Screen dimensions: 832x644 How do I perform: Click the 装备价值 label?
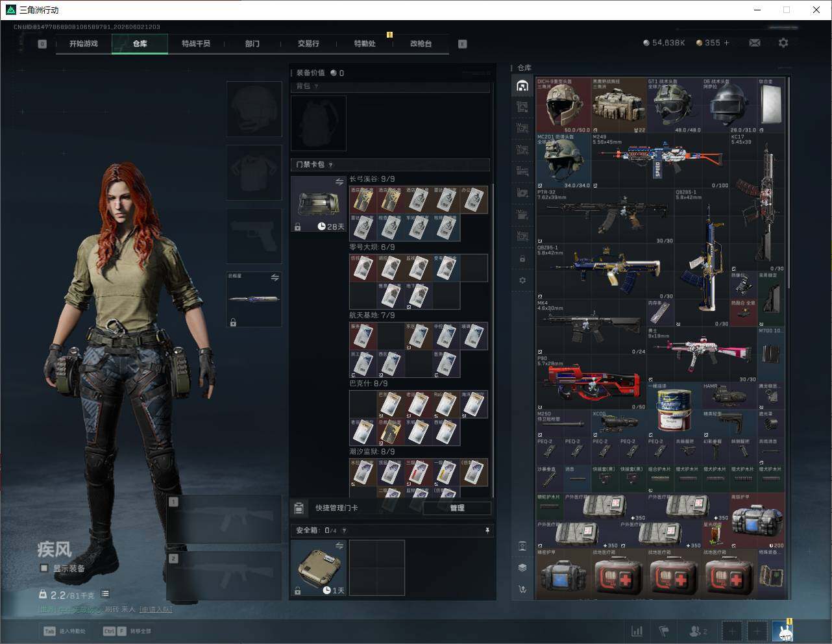tap(310, 73)
